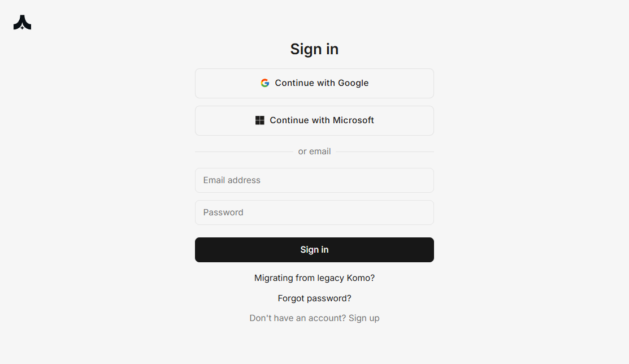This screenshot has width=629, height=364.
Task: Click the divider line left of 'or email'
Action: coord(244,151)
